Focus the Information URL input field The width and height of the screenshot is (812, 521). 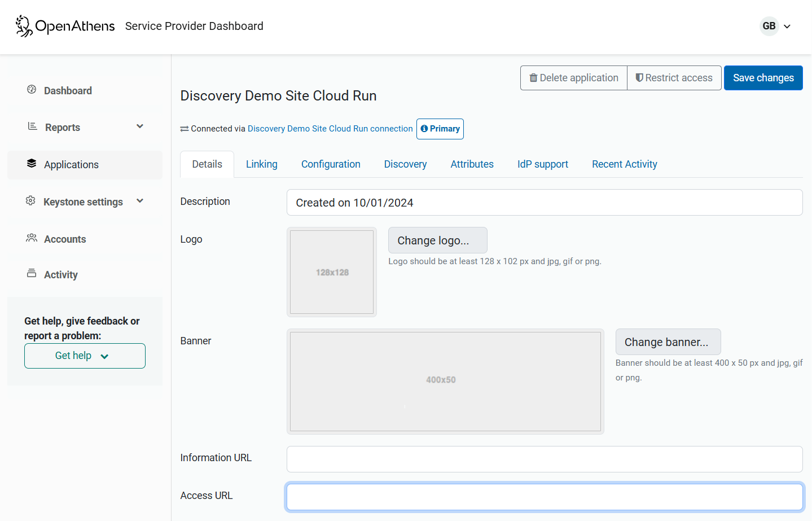point(544,459)
